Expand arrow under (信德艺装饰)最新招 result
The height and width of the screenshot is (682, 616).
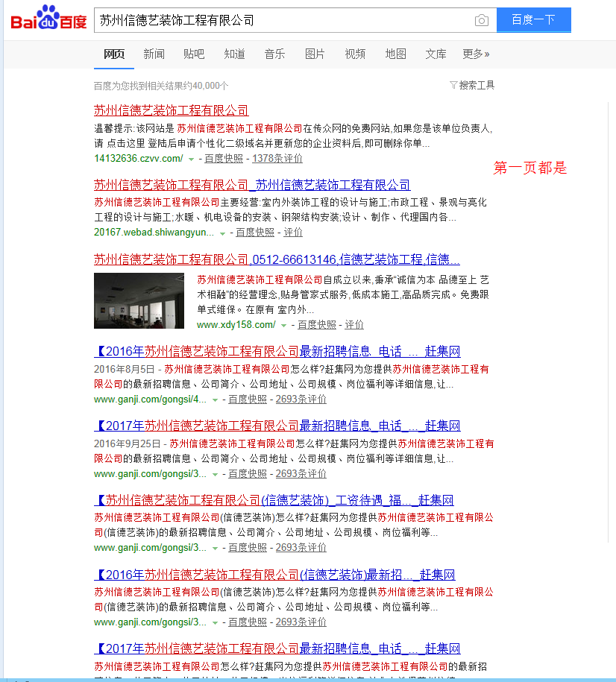click(x=215, y=623)
